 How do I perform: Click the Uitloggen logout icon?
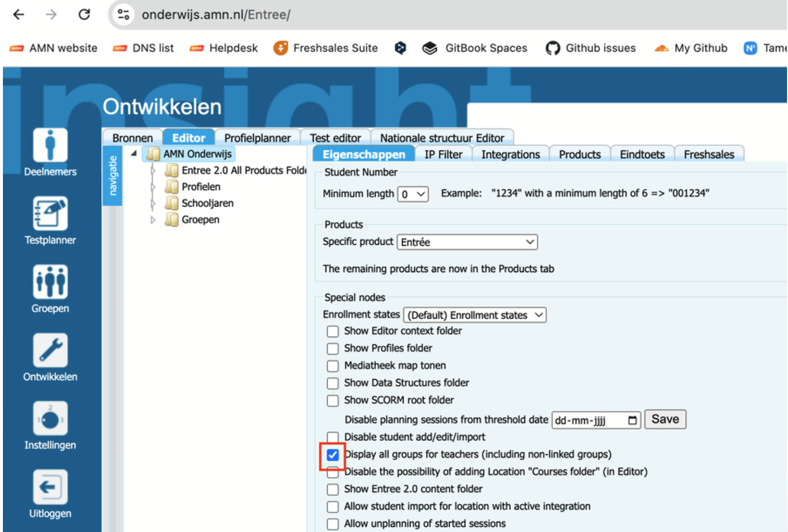coord(50,487)
